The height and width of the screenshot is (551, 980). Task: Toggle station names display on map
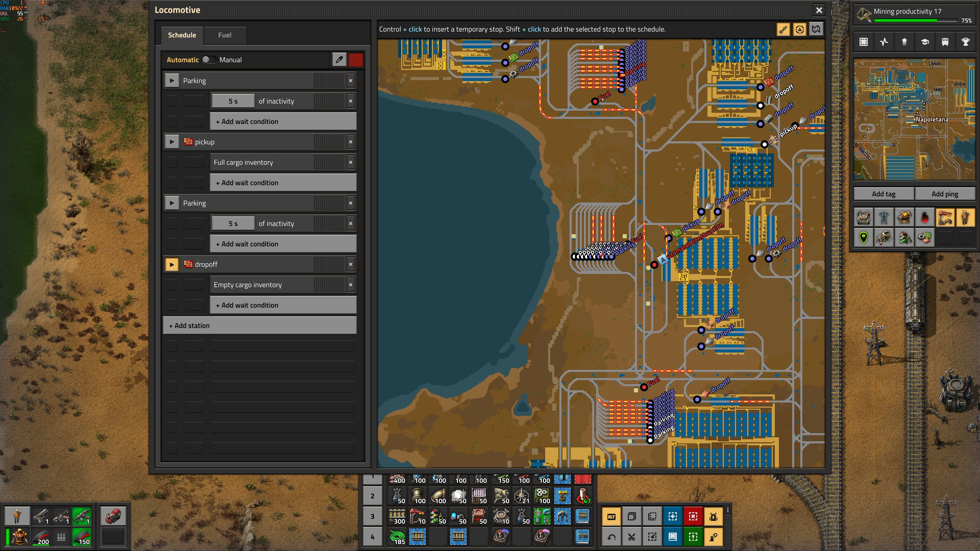coord(783,29)
